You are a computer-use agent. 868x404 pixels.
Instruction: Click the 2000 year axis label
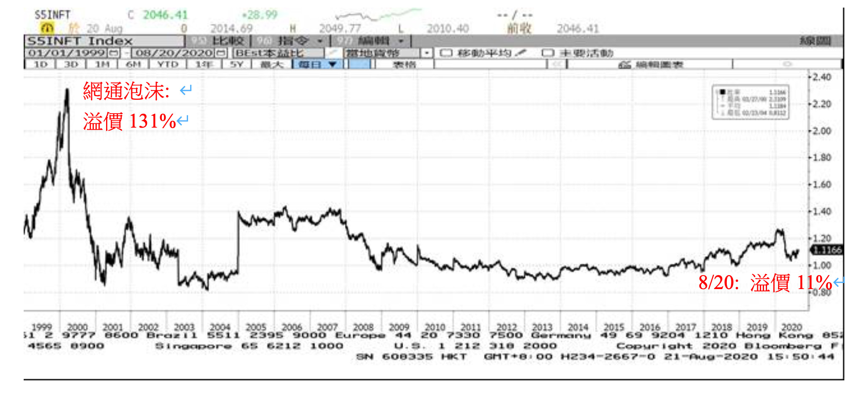pyautogui.click(x=77, y=327)
